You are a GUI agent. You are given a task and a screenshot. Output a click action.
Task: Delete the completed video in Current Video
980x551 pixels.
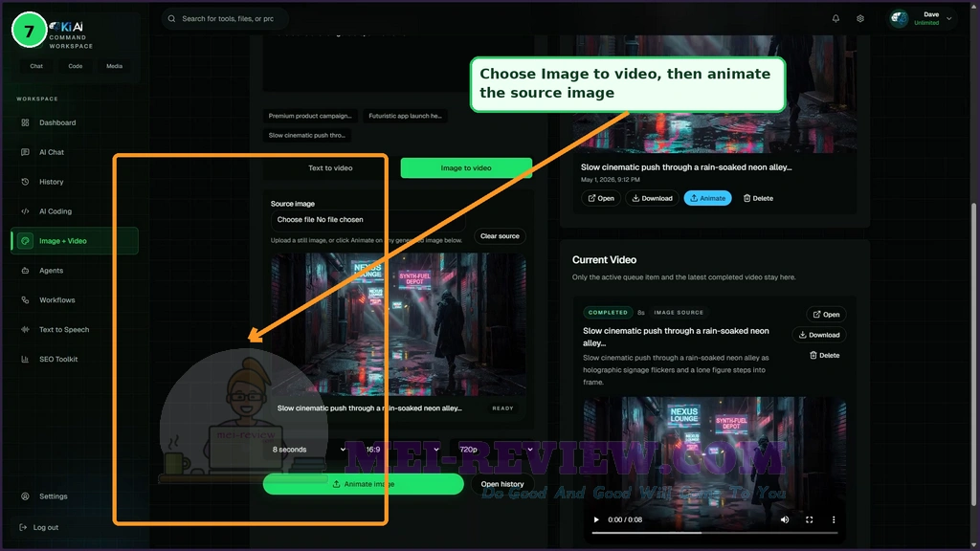[824, 356]
